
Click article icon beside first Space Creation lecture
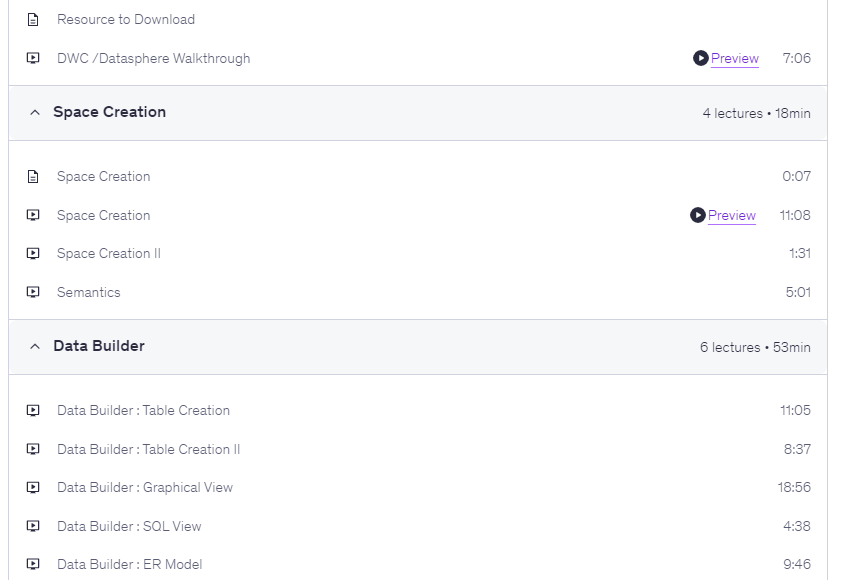point(33,177)
